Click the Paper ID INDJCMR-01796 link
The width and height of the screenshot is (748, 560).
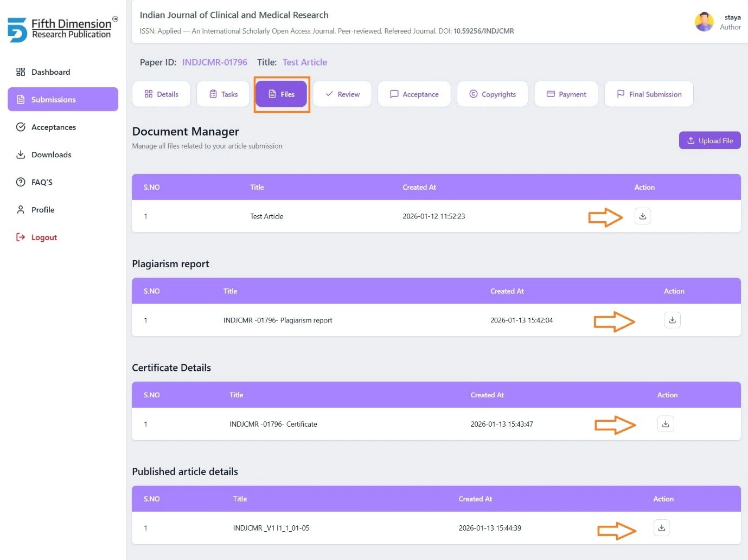click(x=214, y=62)
